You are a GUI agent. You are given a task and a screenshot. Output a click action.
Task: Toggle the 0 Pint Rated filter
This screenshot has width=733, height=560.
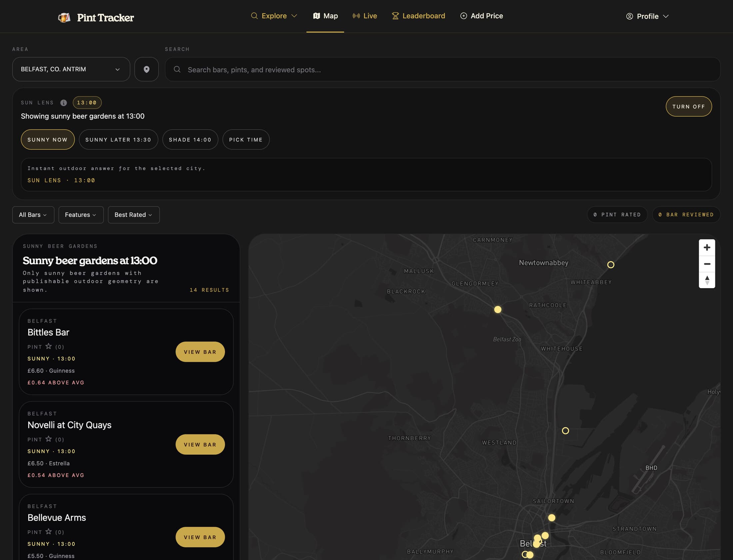[x=617, y=215]
